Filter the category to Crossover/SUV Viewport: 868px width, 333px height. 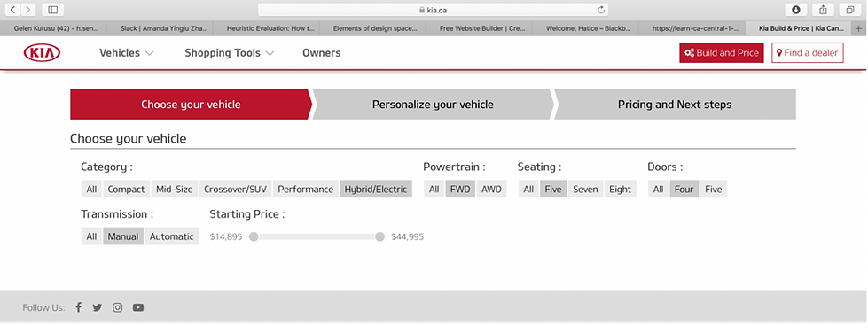tap(235, 190)
